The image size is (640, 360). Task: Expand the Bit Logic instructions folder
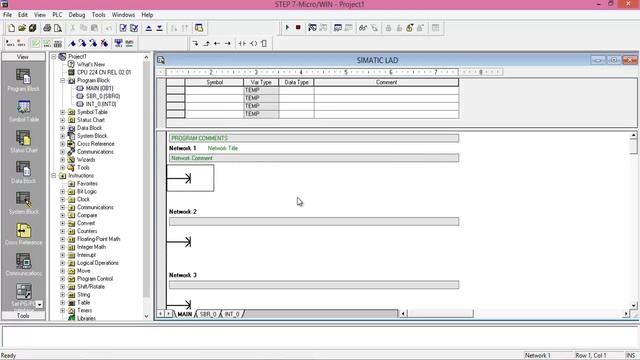pos(62,191)
